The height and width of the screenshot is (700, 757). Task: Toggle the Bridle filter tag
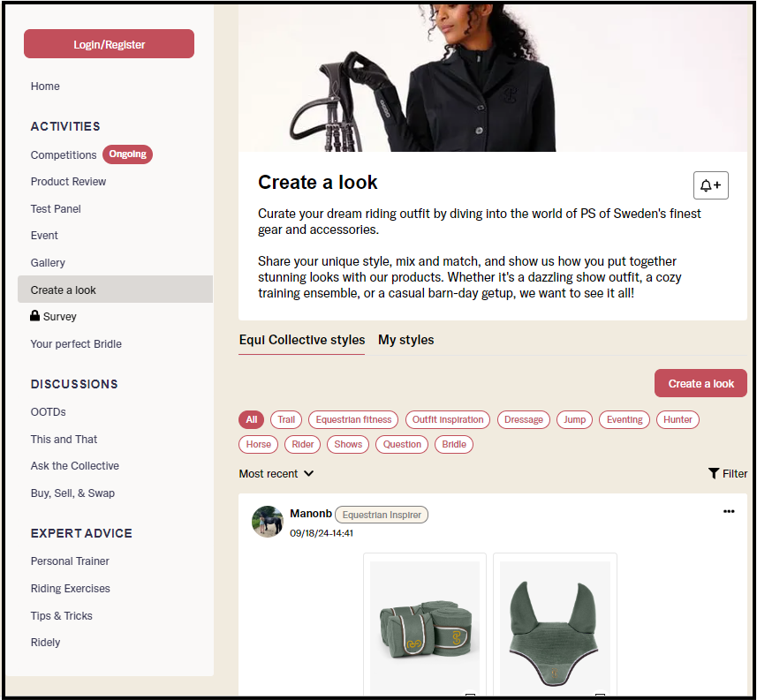[454, 444]
